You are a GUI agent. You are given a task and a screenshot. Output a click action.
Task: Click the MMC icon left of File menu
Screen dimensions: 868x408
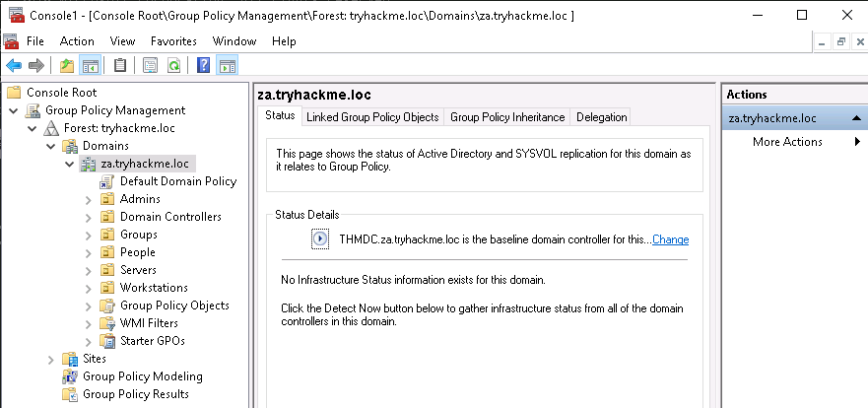(x=11, y=41)
